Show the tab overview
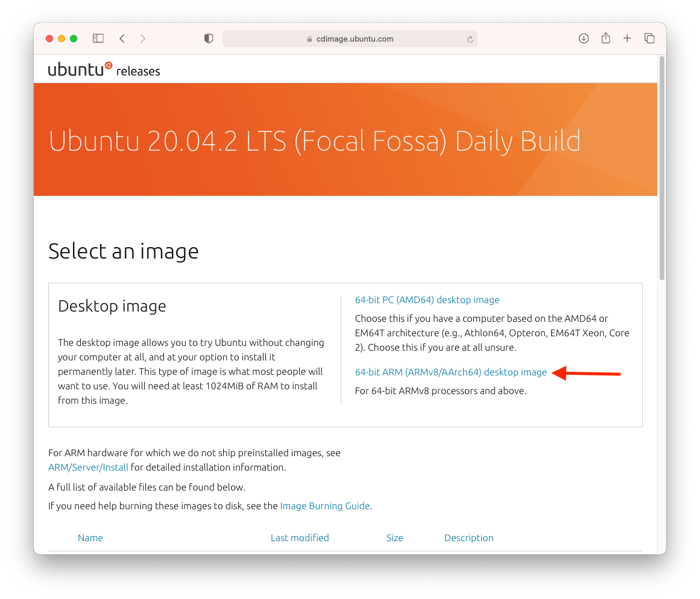Screen dimensions: 700x599 click(649, 39)
